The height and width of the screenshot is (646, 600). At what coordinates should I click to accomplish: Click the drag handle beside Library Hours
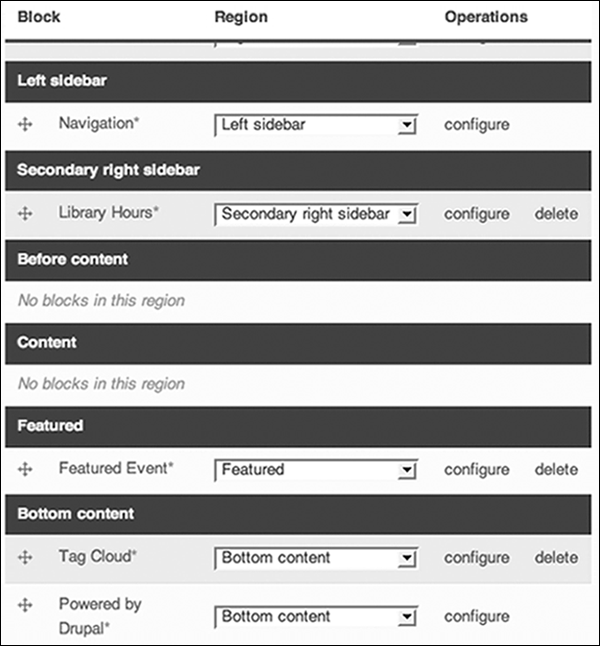click(x=27, y=214)
